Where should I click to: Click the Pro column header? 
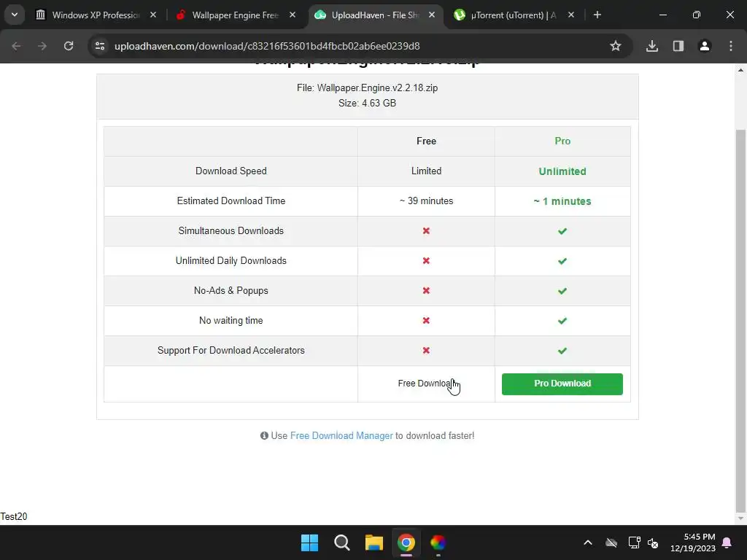(562, 141)
